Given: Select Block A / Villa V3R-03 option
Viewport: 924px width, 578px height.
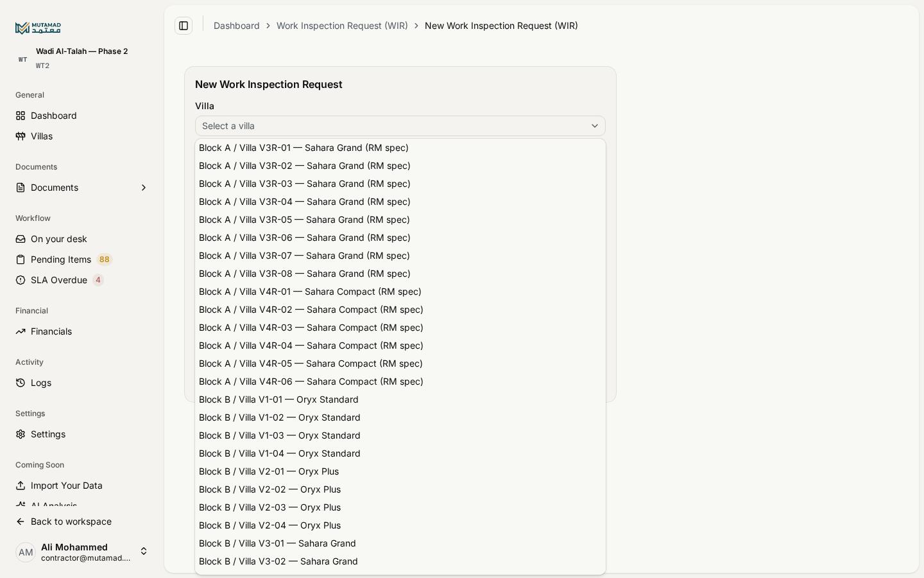Looking at the screenshot, I should [x=400, y=184].
